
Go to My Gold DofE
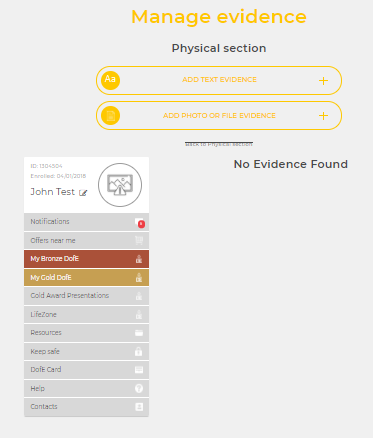[86, 278]
